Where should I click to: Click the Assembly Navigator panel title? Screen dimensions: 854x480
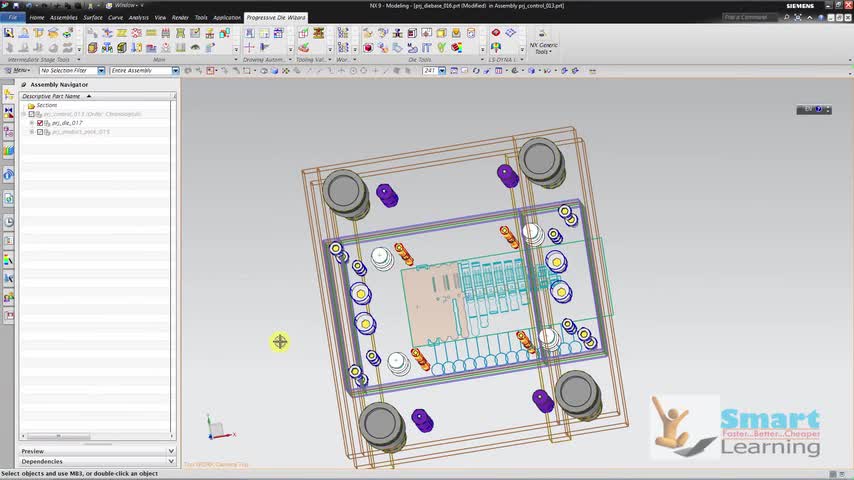coord(59,85)
